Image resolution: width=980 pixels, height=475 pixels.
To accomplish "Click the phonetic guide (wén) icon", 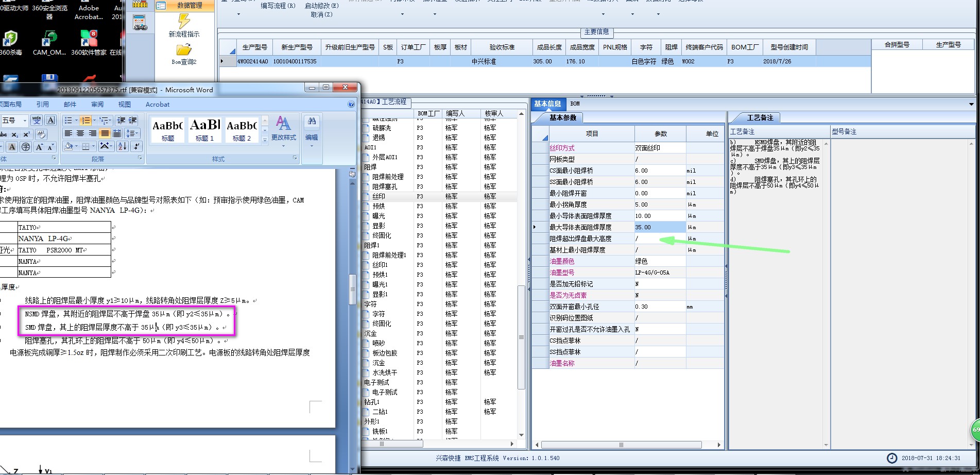I will pyautogui.click(x=37, y=120).
